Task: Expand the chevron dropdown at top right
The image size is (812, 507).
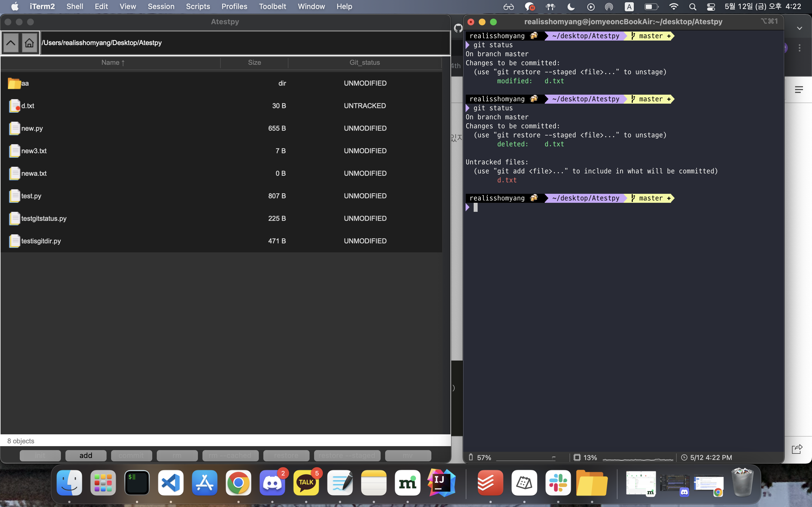Action: tap(800, 28)
